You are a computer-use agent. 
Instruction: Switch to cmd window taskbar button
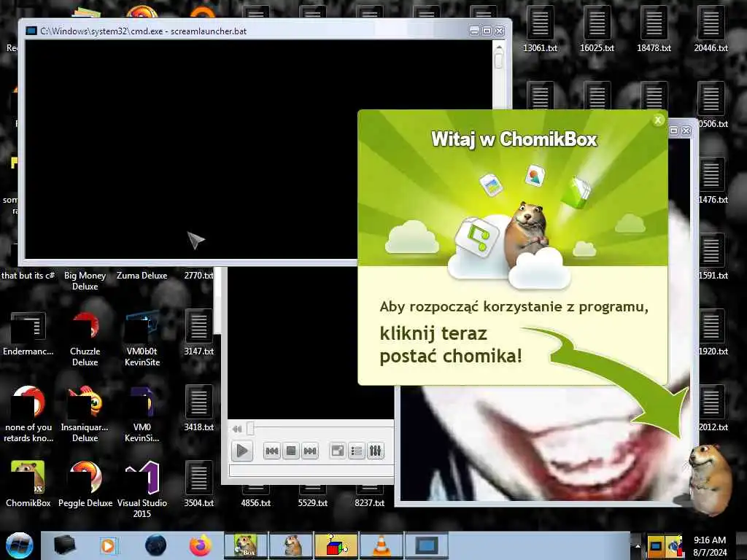coord(426,545)
